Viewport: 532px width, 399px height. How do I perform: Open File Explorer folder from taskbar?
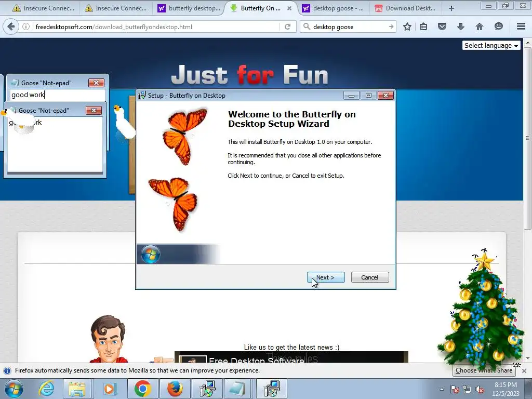(x=77, y=389)
